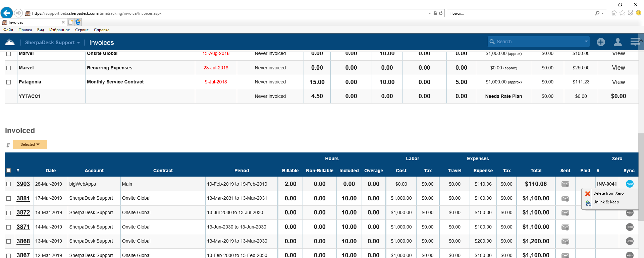Click the plus add-new icon in header
Screen dimensions: 644x258
pos(601,42)
